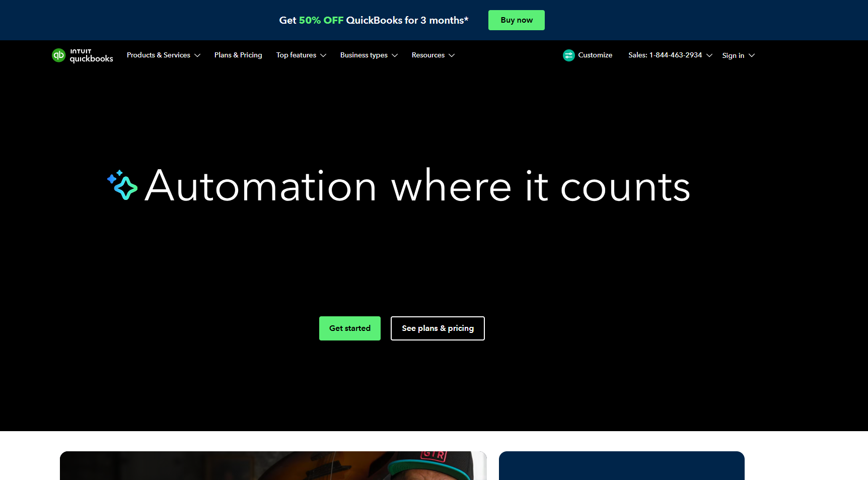Expand the Top features chevron

click(x=323, y=55)
